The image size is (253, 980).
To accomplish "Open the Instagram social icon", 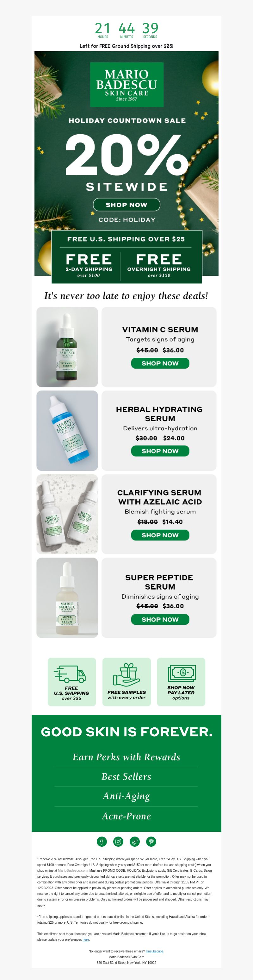I will point(118,842).
